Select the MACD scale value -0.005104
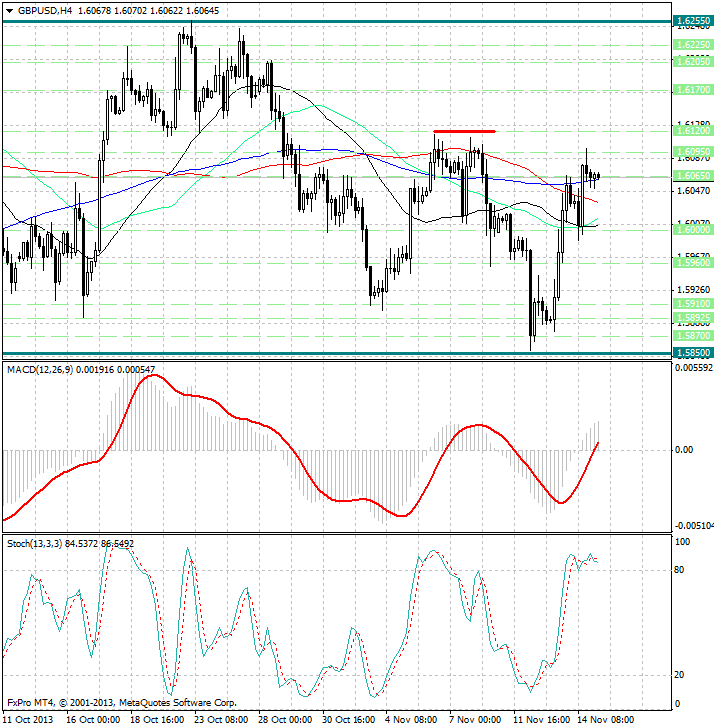Viewport: 714px width, 728px height. point(694,526)
